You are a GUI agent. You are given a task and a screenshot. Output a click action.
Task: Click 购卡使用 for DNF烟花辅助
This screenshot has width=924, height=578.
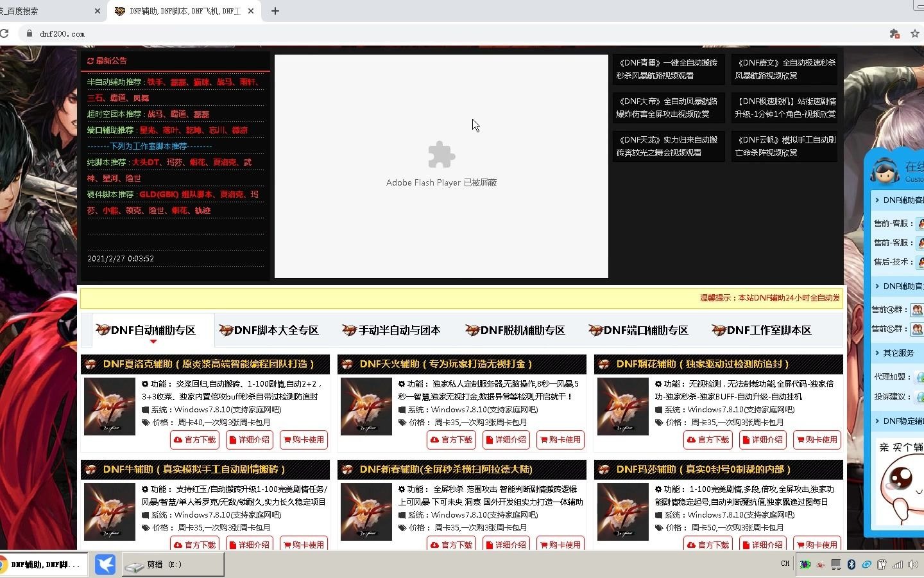coord(817,440)
